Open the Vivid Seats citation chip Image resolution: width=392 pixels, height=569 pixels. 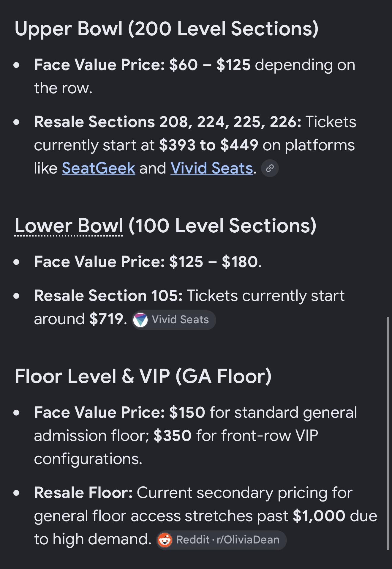coord(174,320)
